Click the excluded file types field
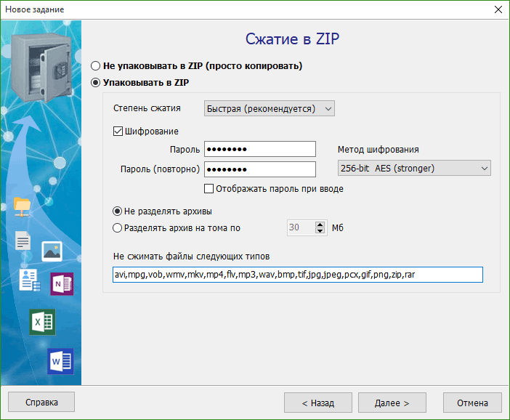 [x=296, y=275]
